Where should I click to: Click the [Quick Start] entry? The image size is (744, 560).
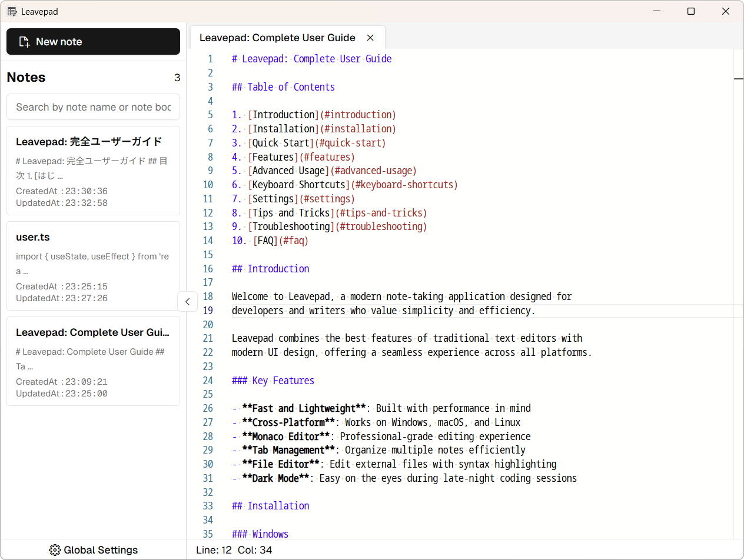[x=281, y=143]
